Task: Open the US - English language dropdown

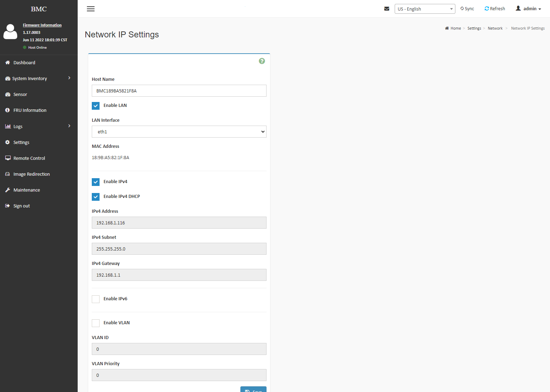Action: [425, 9]
